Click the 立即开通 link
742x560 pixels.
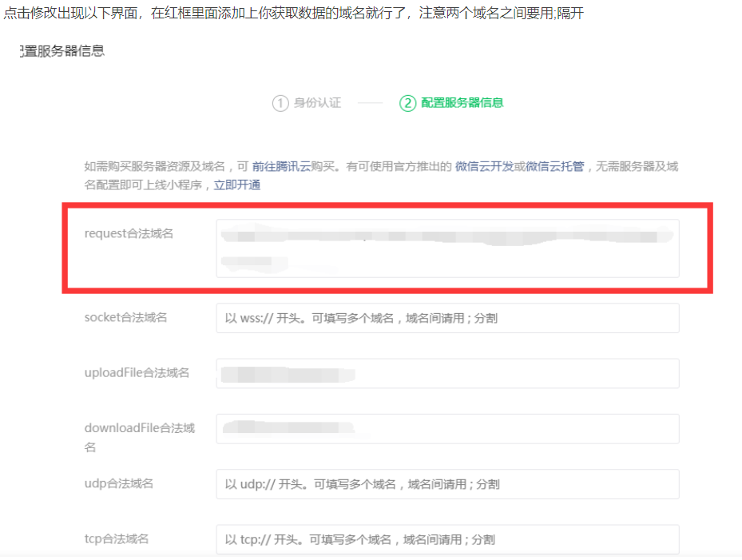[x=237, y=185]
